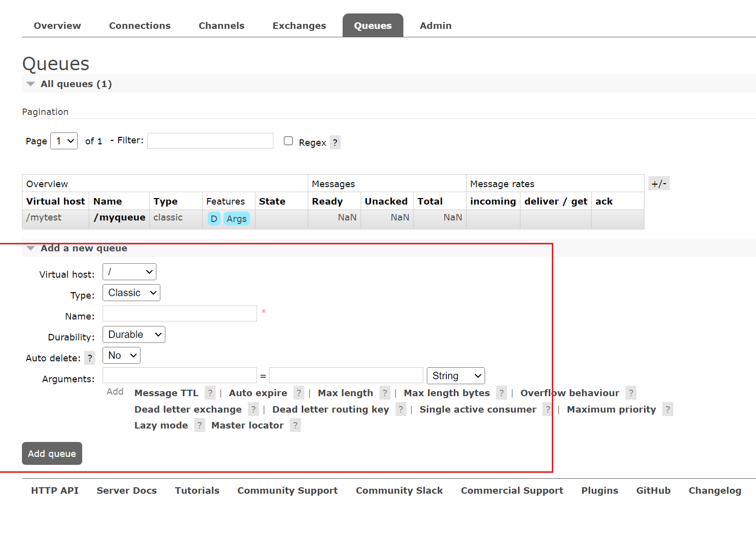Show help for Max length
Viewport: 756px width, 539px height.
click(x=385, y=393)
